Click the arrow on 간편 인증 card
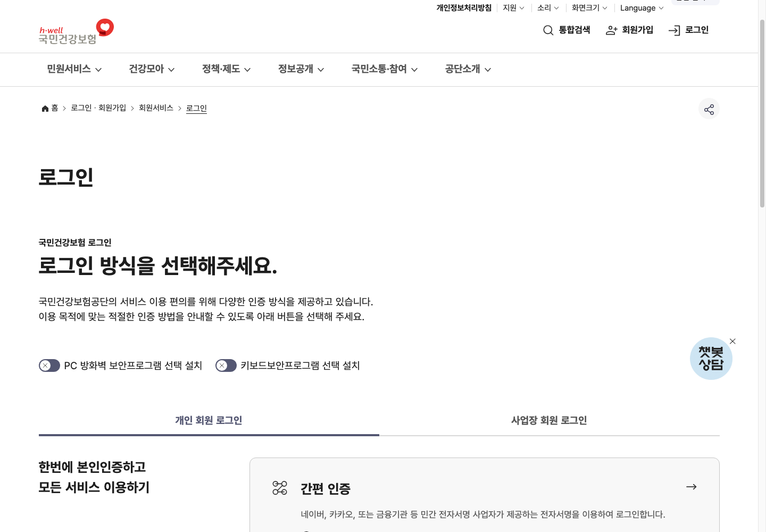 (x=692, y=487)
